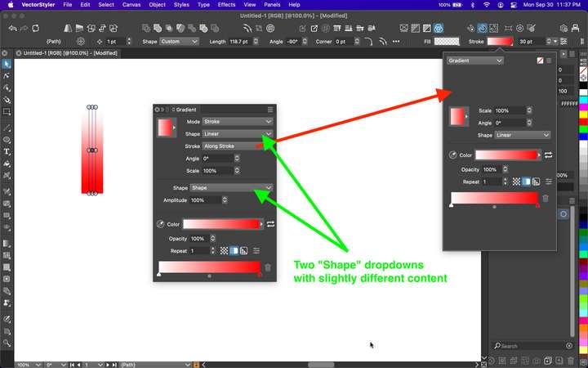Viewport: 588px width, 368px height.
Task: Open the Mode Stroke dropdown
Action: (x=237, y=121)
